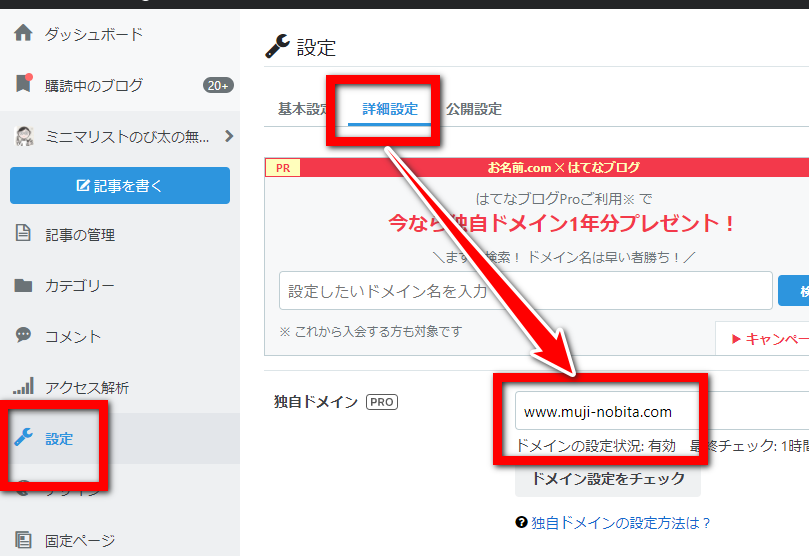This screenshot has height=556, width=809.
Task: Focus the 設定したいドメイン名を入力 field
Action: (526, 291)
